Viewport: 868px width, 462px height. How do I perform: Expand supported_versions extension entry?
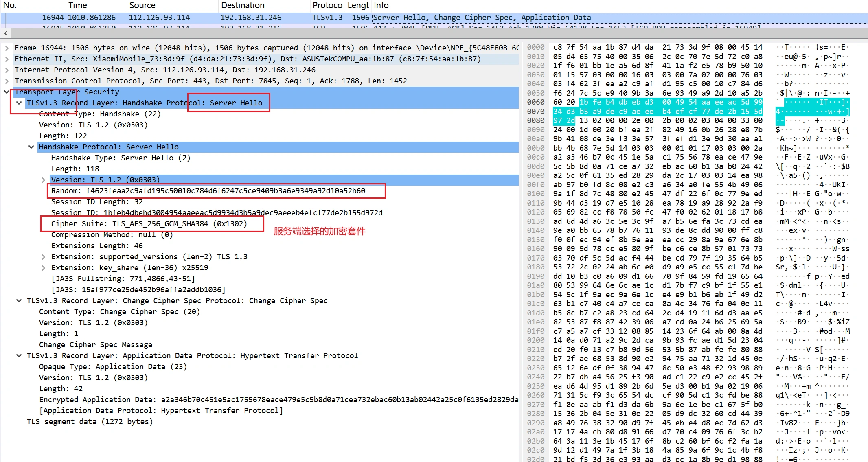(x=43, y=257)
